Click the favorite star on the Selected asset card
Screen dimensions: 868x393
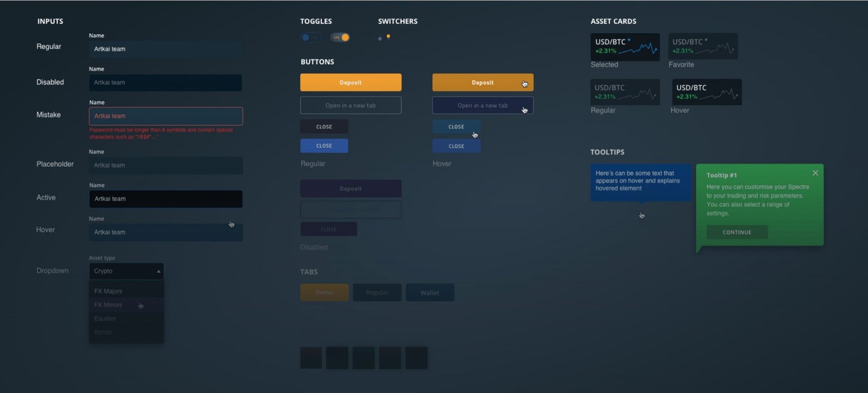point(629,40)
